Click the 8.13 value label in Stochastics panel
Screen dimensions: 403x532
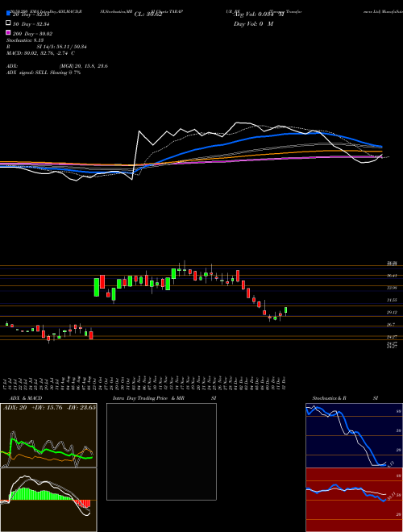click(390, 463)
